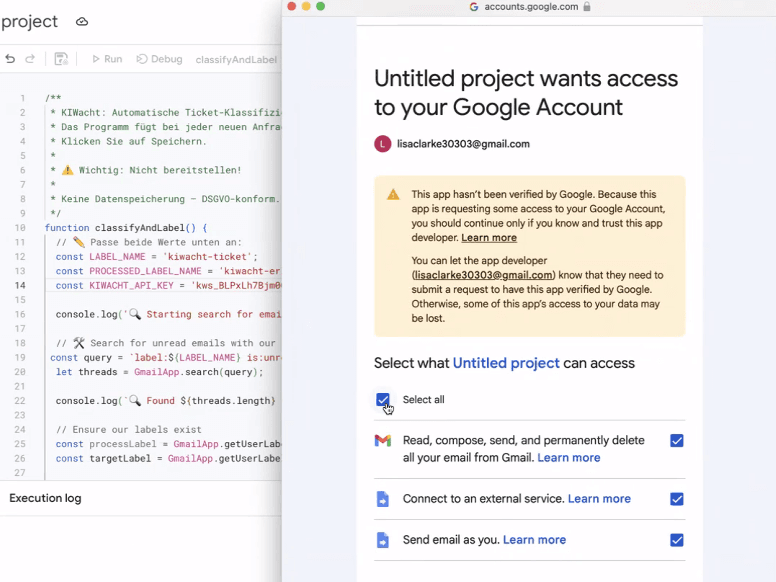Click the 'Keine Datenspeicherung' comment line
The image size is (776, 582).
point(165,199)
